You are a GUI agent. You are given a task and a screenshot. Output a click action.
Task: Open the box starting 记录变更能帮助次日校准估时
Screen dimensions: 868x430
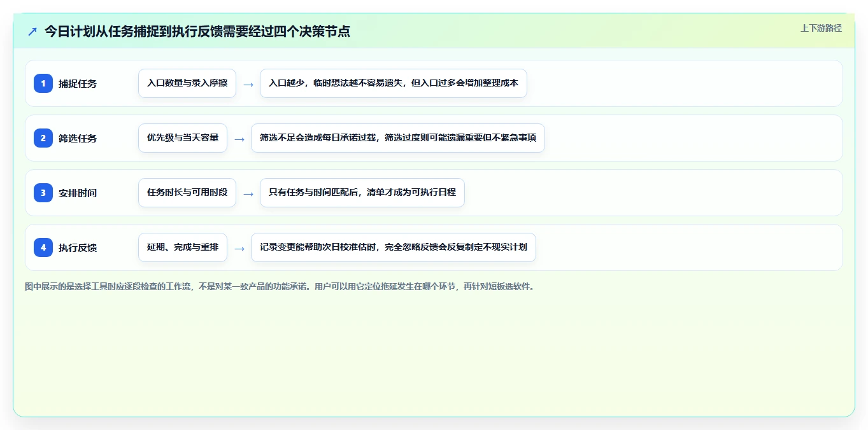(x=394, y=247)
